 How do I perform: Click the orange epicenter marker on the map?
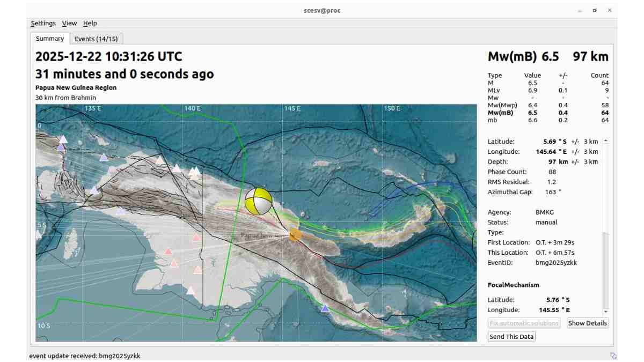tap(294, 235)
